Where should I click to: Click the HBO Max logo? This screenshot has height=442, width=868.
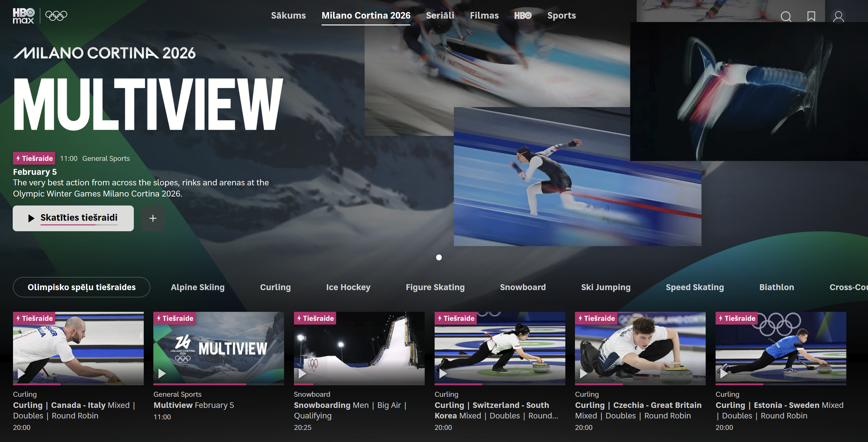[x=24, y=16]
